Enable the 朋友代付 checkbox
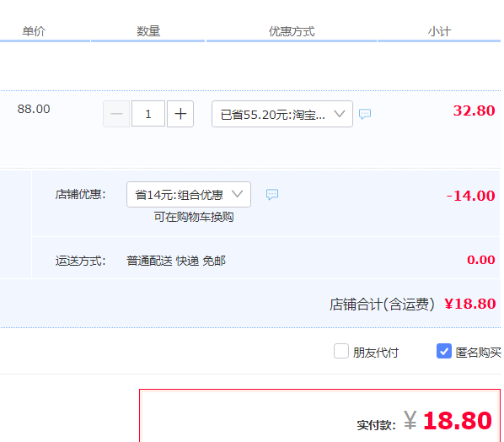This screenshot has width=504, height=442. click(x=341, y=351)
